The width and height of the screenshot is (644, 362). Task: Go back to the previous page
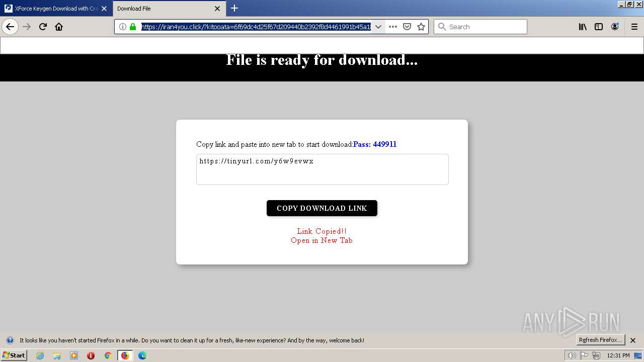(10, 27)
